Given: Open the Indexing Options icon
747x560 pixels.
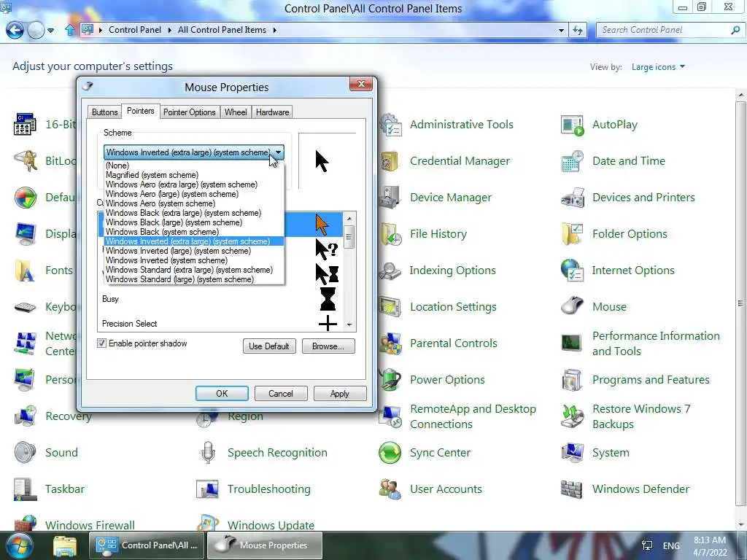Looking at the screenshot, I should coord(392,271).
